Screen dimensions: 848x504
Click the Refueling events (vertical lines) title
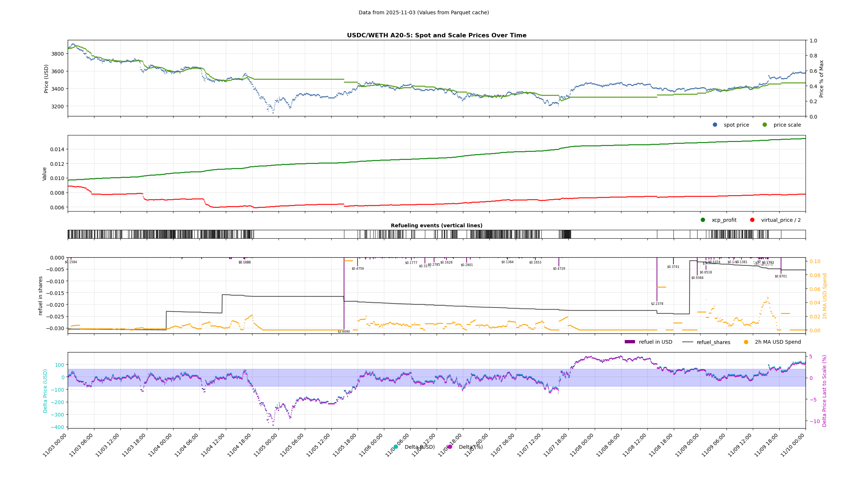tap(436, 225)
